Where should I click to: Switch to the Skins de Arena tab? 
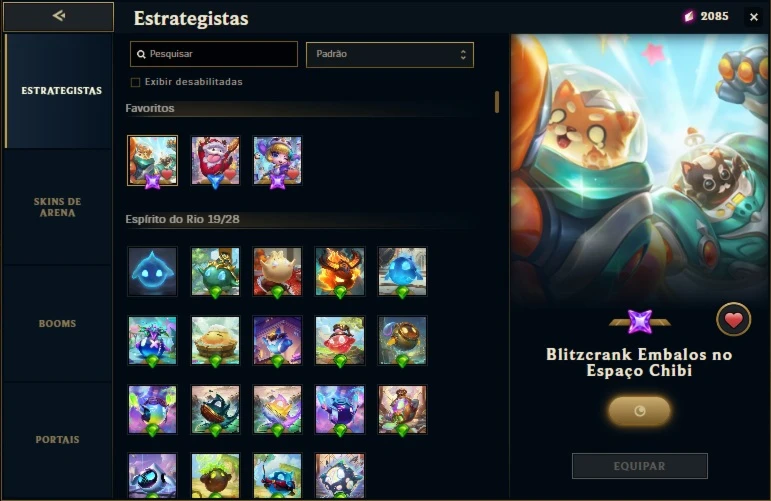point(58,207)
